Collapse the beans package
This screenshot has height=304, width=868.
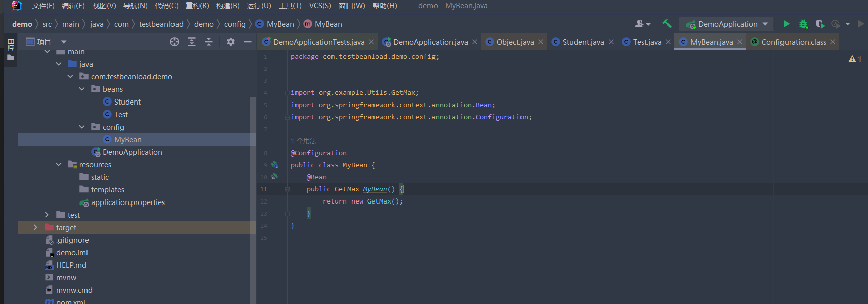tap(82, 89)
